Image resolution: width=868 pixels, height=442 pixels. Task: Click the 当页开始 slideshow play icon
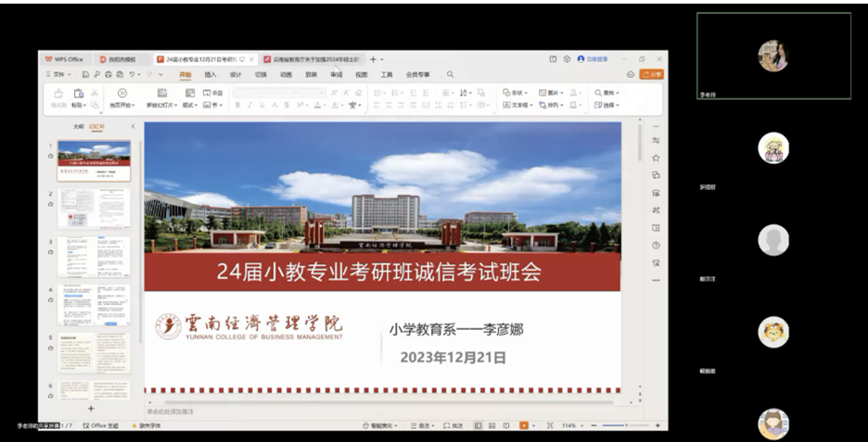[121, 94]
